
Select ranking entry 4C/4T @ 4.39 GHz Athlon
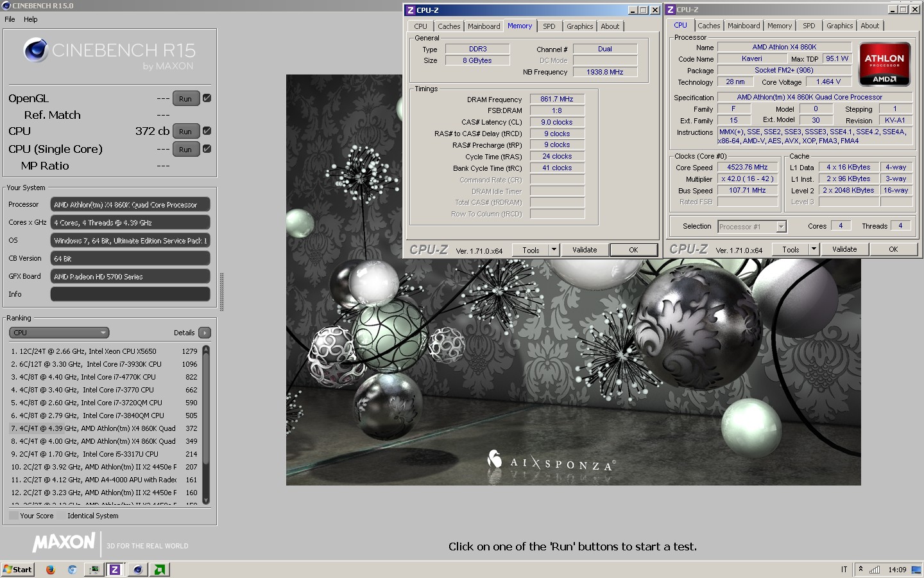(x=105, y=428)
